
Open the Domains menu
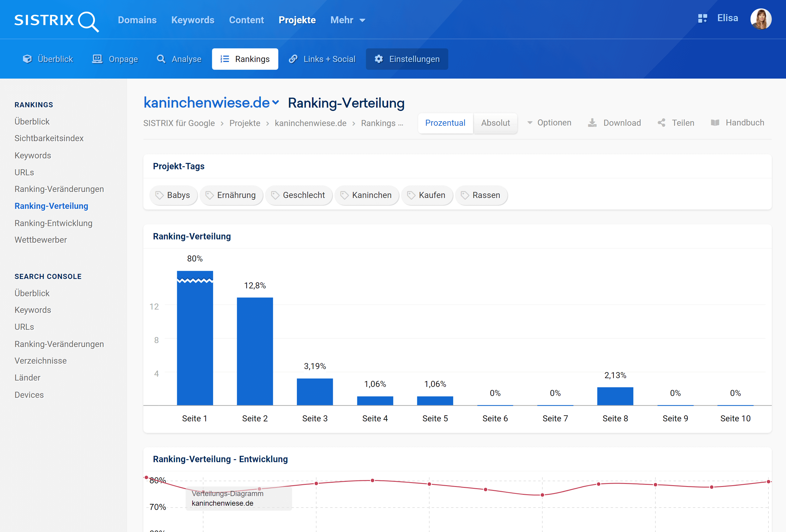pyautogui.click(x=137, y=20)
